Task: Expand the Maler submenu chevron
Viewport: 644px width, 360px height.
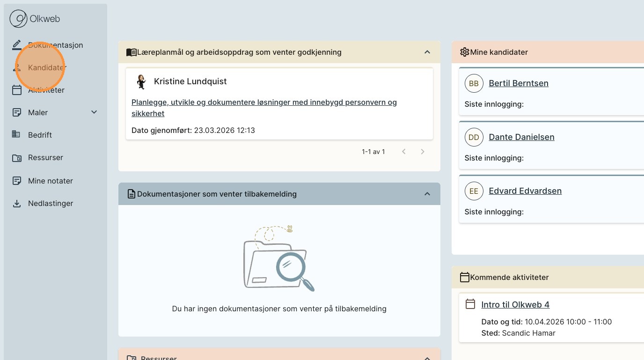Action: point(94,112)
